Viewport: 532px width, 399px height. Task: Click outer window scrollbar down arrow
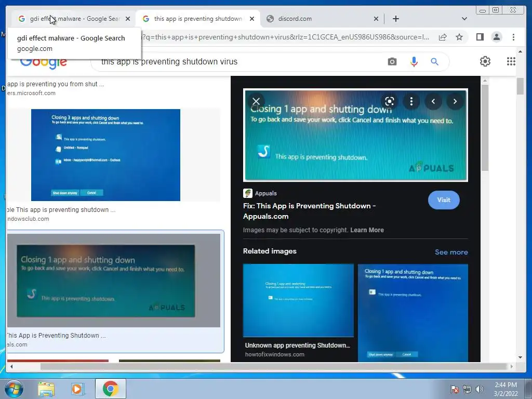tap(520, 357)
